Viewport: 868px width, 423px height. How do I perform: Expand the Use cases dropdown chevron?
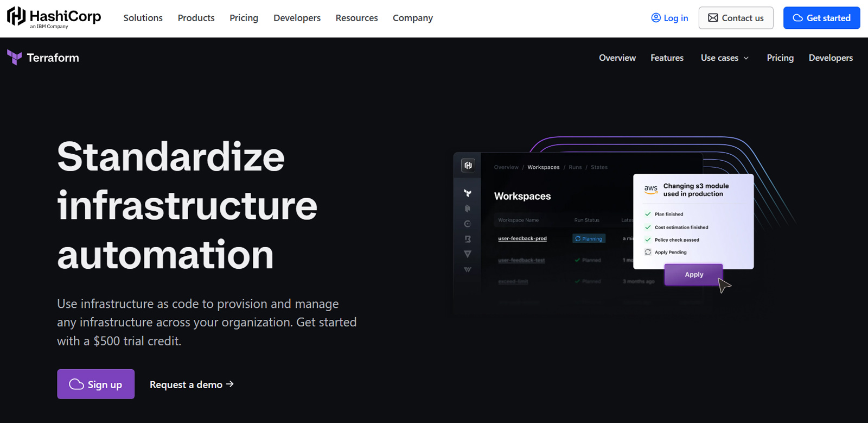[x=746, y=58]
